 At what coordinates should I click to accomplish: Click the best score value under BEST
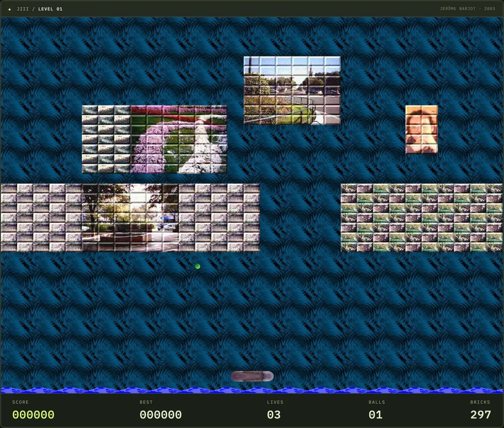pos(161,415)
